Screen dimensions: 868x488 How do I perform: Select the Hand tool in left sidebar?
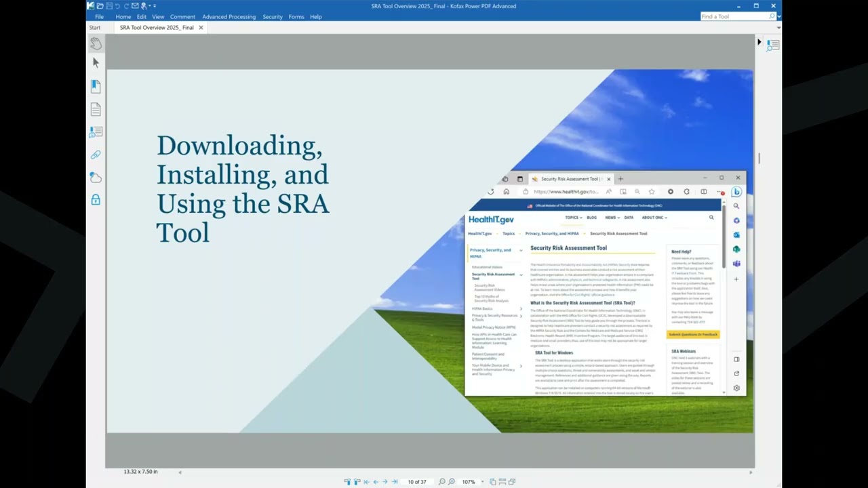pyautogui.click(x=96, y=43)
